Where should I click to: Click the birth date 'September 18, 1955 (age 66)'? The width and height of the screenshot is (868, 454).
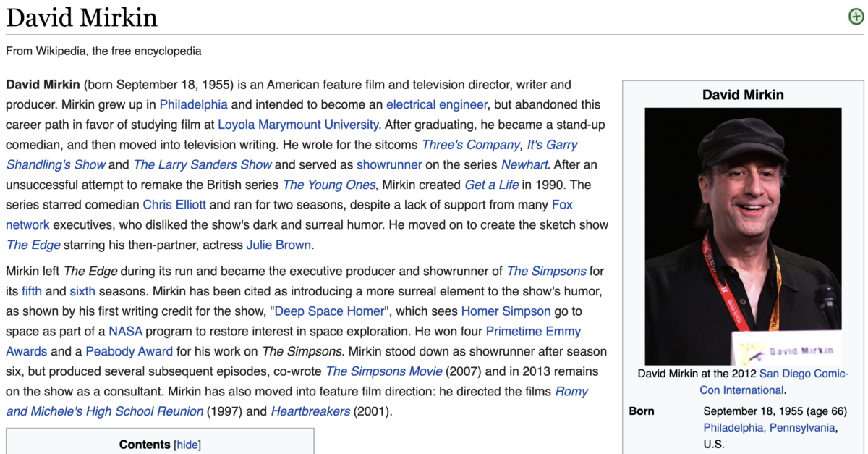coord(775,411)
